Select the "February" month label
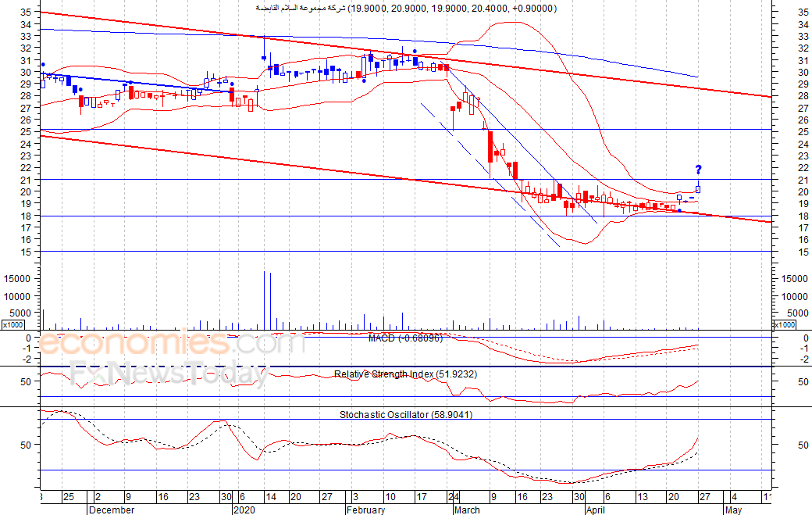Viewport: 812px width, 515px height. [x=365, y=510]
